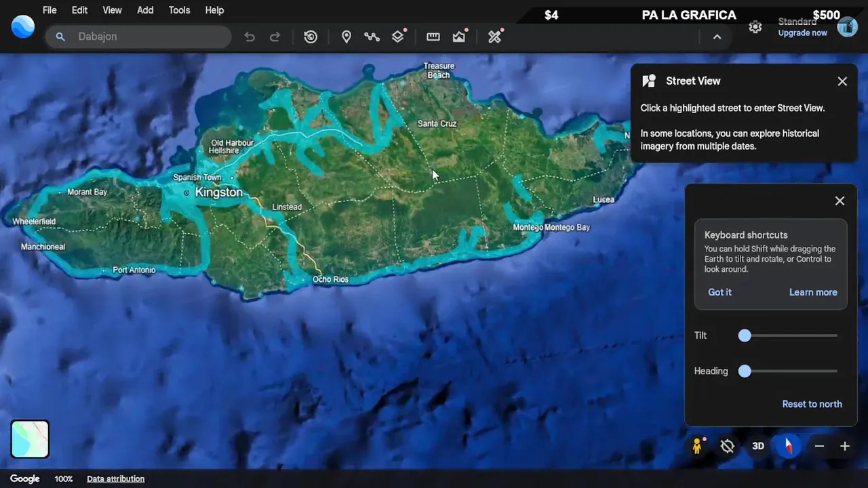Undo the last action

point(250,37)
